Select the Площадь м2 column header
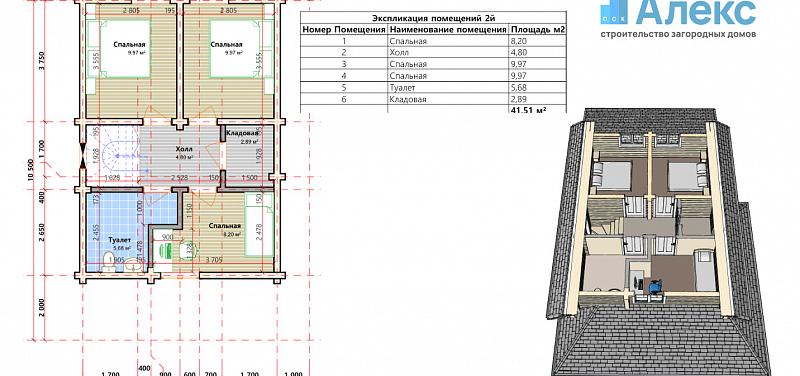Viewport: 800px width, 376px height. tap(538, 30)
